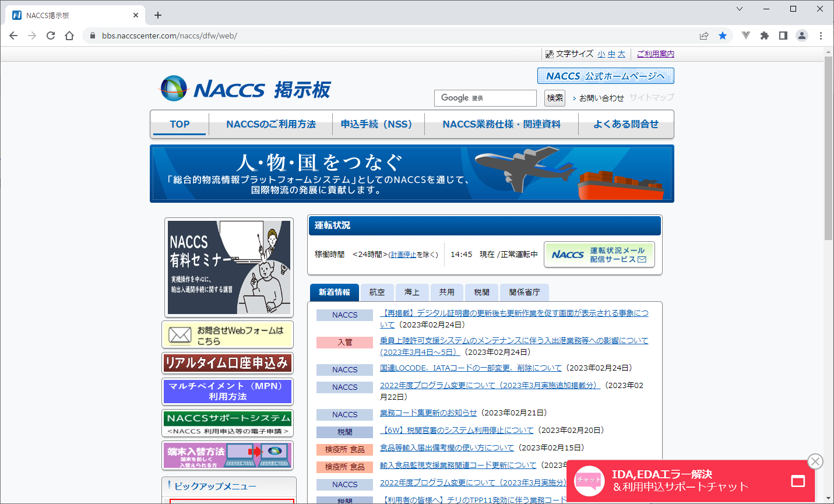
Task: Open the tab search chevron
Action: pyautogui.click(x=740, y=9)
